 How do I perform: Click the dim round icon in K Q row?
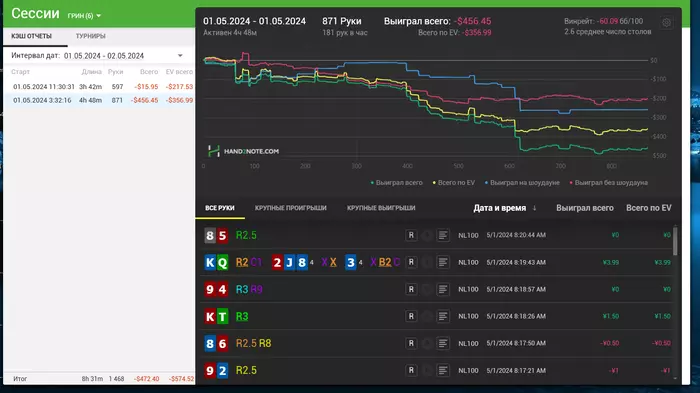coord(427,262)
